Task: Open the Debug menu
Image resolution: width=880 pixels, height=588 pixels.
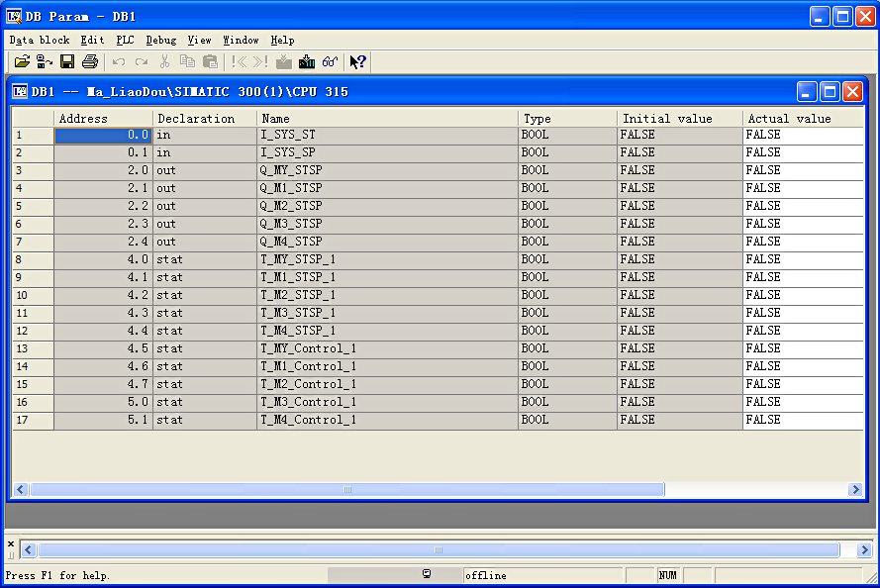Action: (161, 40)
